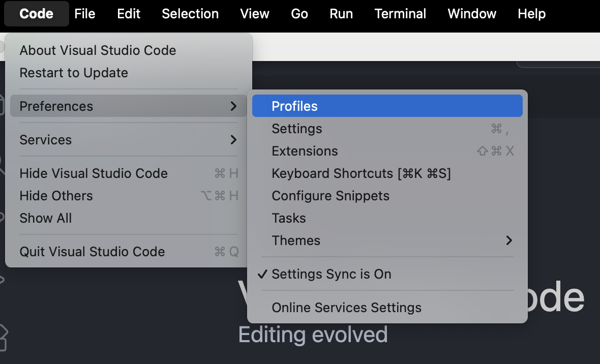Choose About Visual Studio Code
The image size is (600, 364).
pos(129,50)
